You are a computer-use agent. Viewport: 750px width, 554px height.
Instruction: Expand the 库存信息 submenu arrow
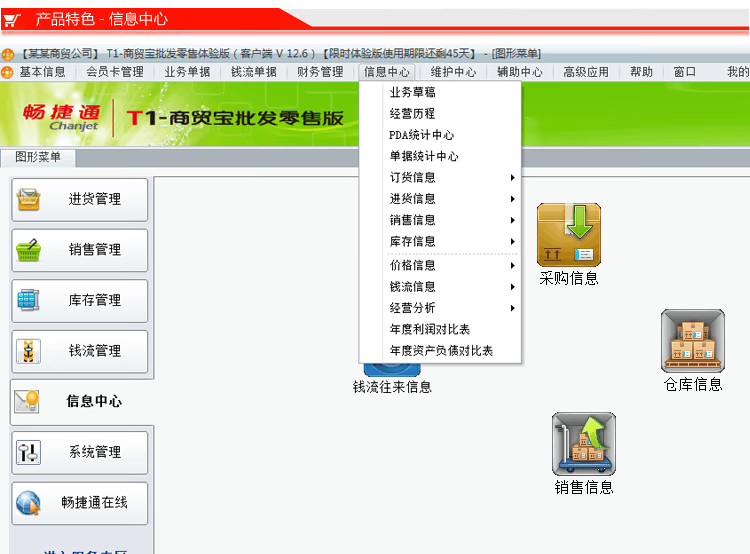[x=512, y=241]
